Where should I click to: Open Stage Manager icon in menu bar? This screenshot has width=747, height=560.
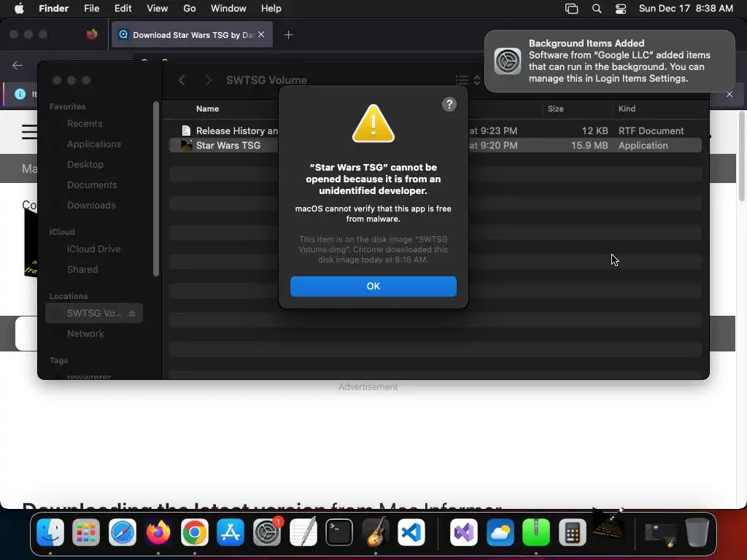point(571,9)
